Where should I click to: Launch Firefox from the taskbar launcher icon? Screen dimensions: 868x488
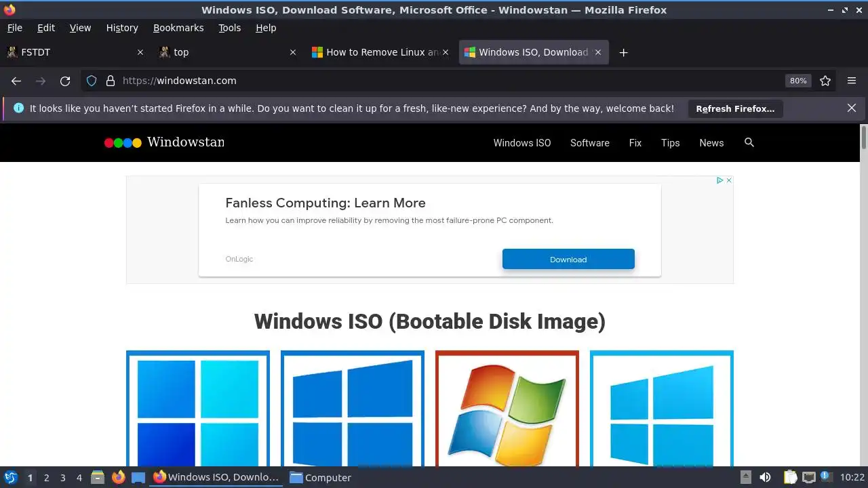(x=119, y=477)
